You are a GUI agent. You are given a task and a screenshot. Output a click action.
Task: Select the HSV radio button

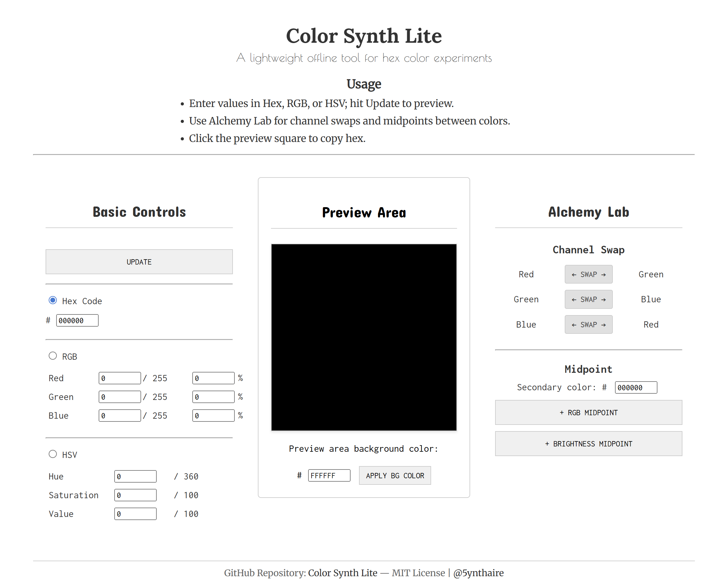click(53, 454)
